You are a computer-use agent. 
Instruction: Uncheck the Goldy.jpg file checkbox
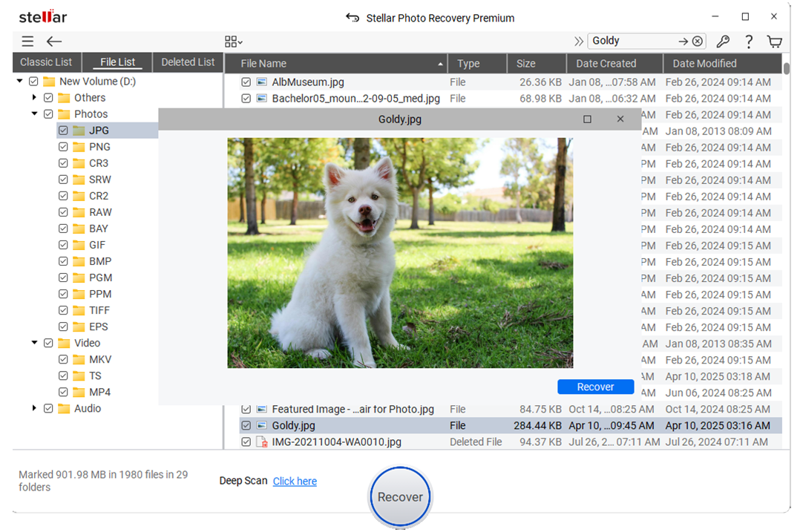[246, 425]
